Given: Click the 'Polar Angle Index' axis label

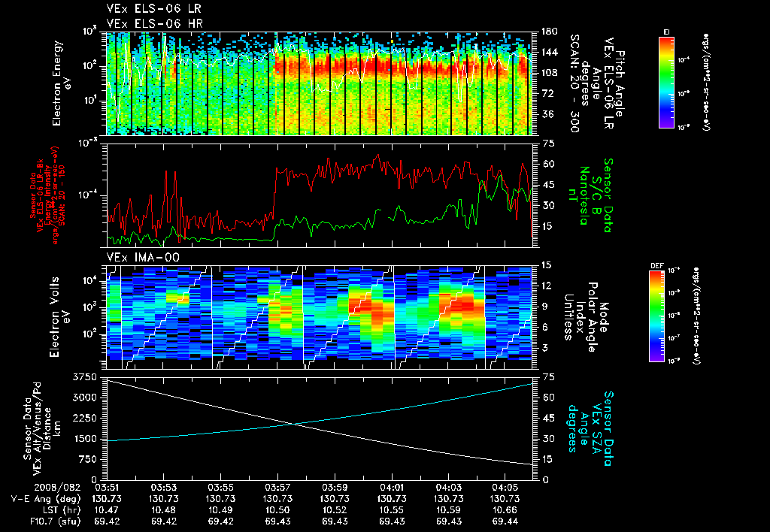Looking at the screenshot, I should [x=585, y=317].
